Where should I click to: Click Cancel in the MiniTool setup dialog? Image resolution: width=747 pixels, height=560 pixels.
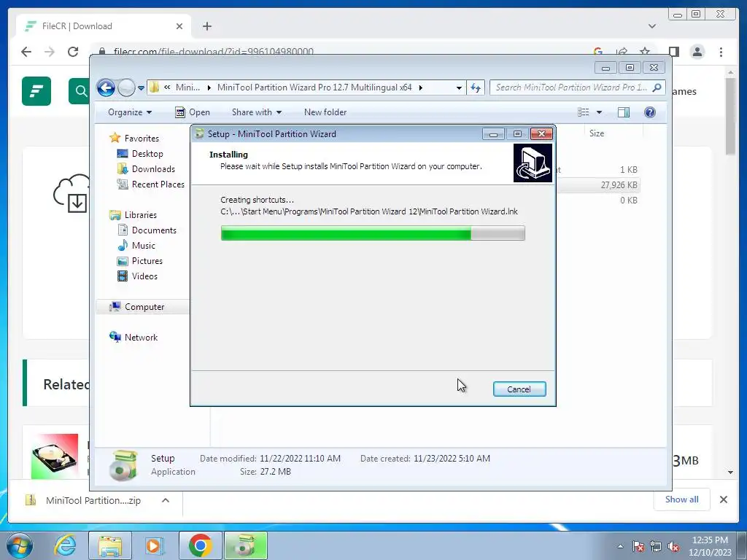pos(519,389)
